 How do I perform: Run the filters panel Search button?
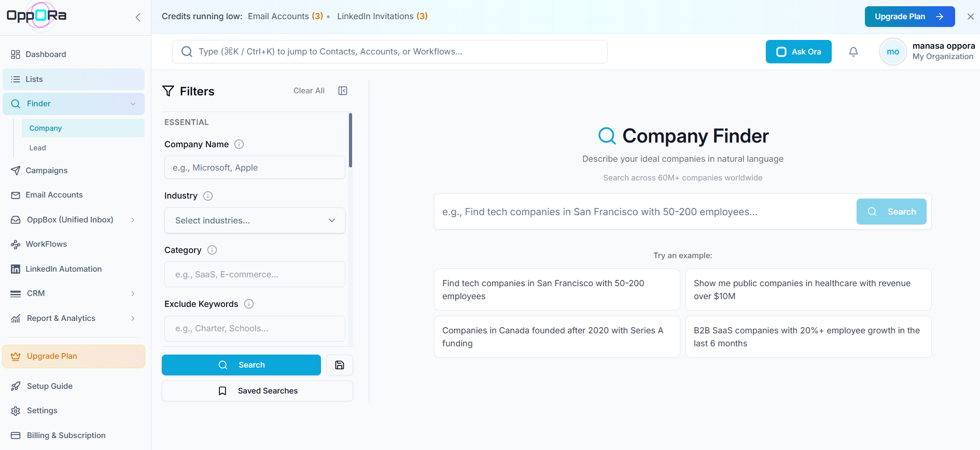pyautogui.click(x=241, y=365)
